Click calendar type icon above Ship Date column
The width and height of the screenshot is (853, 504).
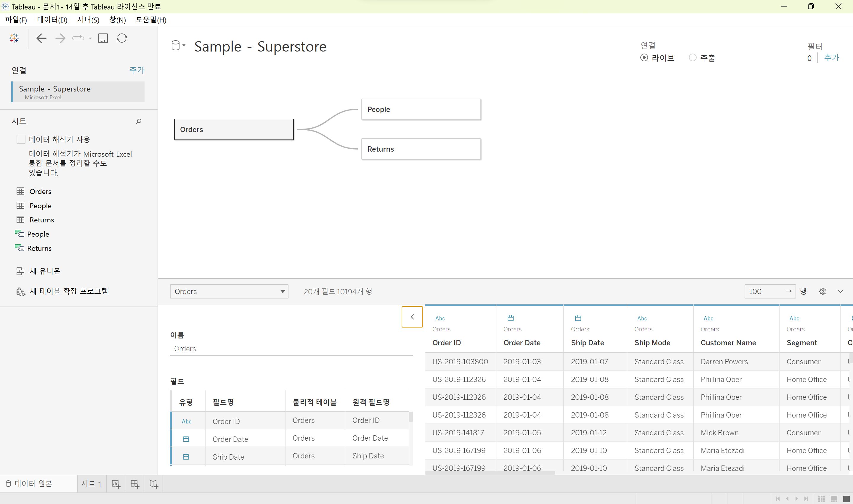578,318
